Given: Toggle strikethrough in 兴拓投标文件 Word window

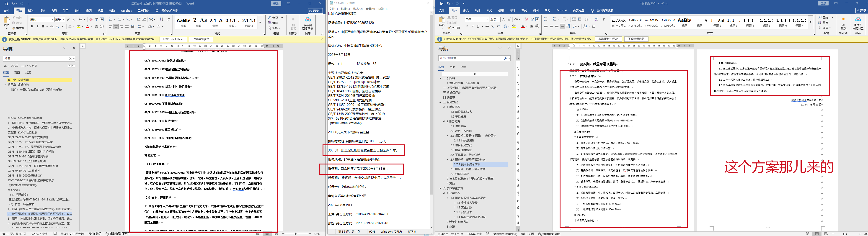Looking at the screenshot, I should click(x=487, y=26).
